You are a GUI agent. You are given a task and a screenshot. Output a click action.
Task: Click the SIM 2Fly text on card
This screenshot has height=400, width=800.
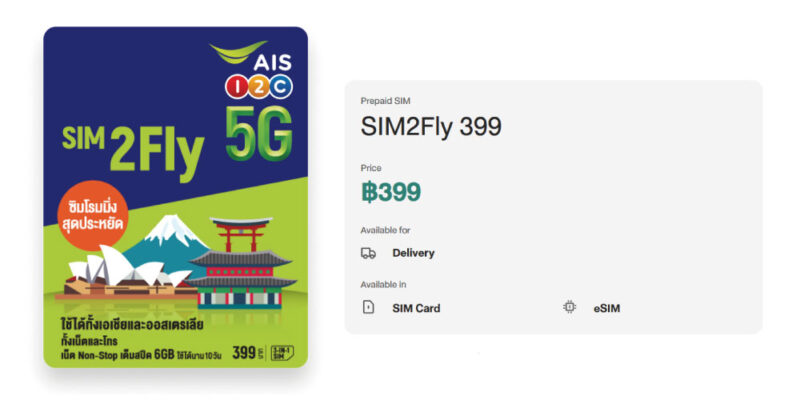point(133,152)
